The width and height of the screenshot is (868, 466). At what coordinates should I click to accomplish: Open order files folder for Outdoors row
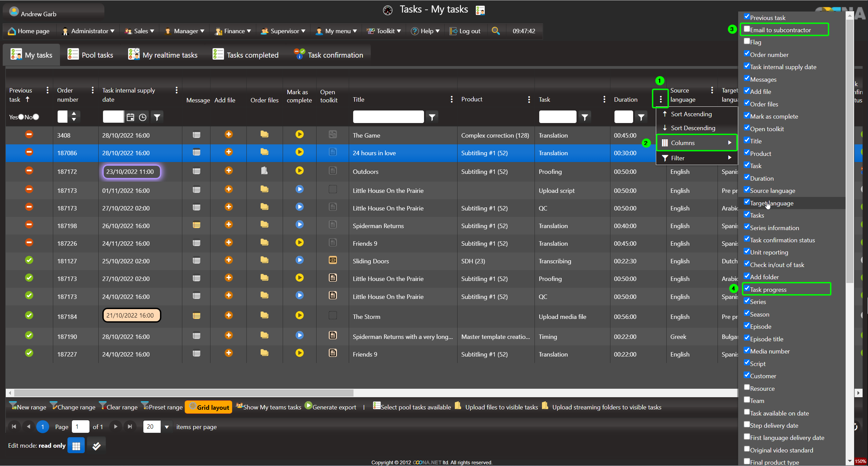(x=264, y=171)
